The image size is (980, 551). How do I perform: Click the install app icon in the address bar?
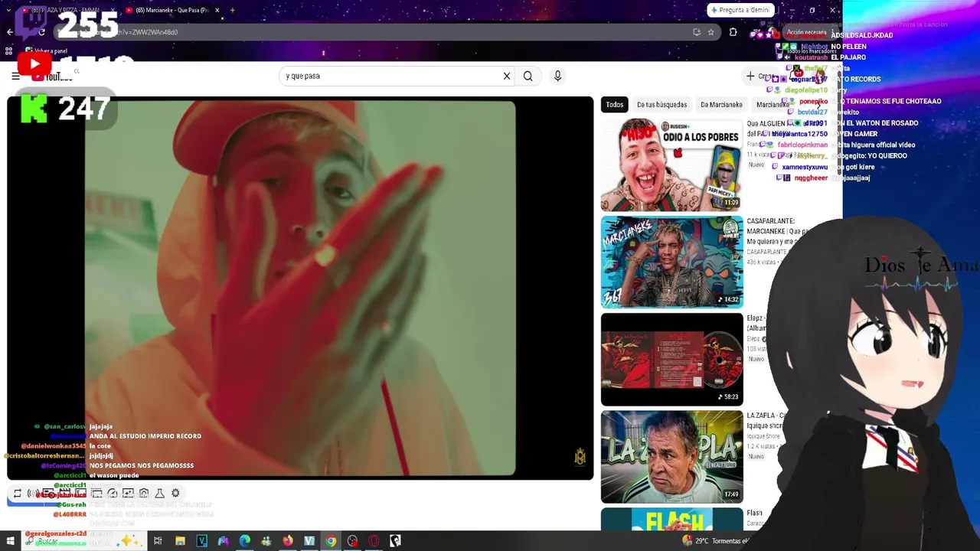(696, 32)
